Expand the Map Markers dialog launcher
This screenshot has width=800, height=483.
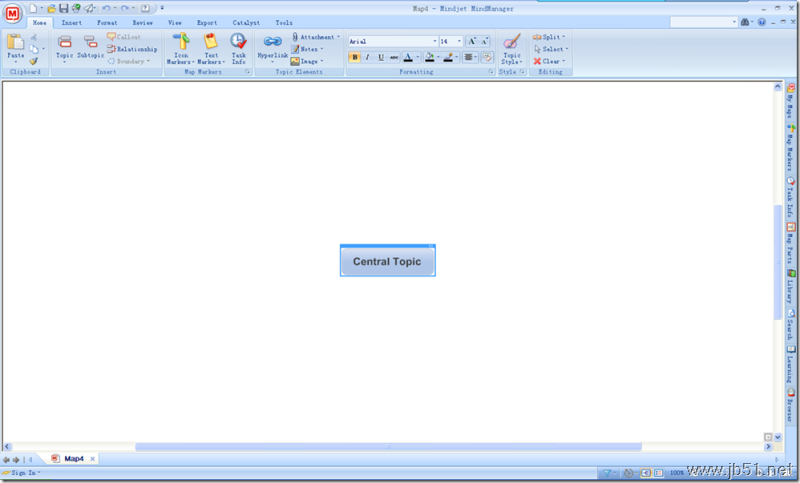tap(247, 72)
